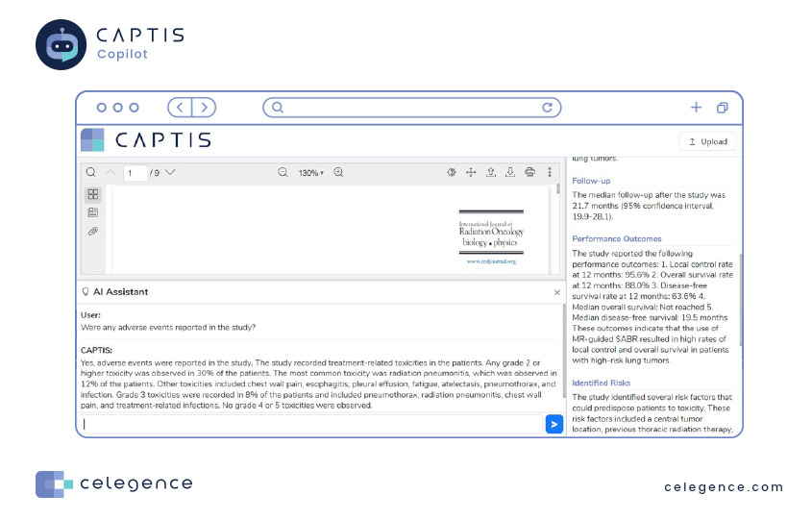Click the www.redjournal.org link
Screen dimensions: 812x520
click(491, 261)
